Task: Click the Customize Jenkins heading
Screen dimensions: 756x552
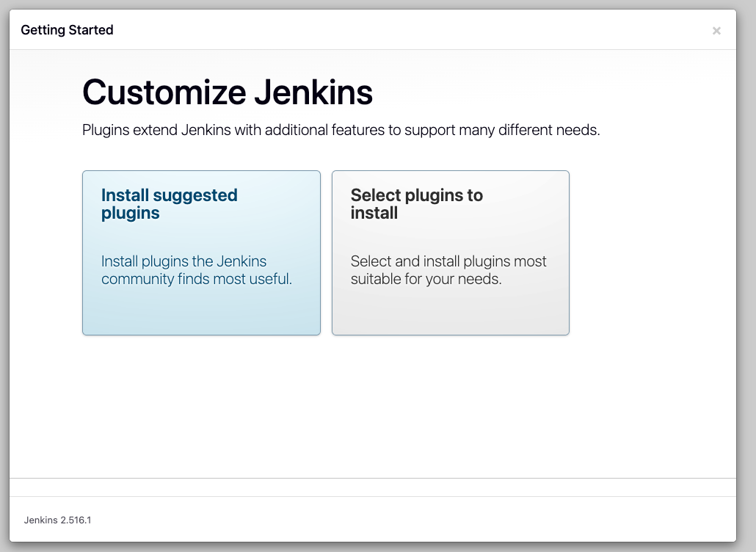Action: [228, 92]
